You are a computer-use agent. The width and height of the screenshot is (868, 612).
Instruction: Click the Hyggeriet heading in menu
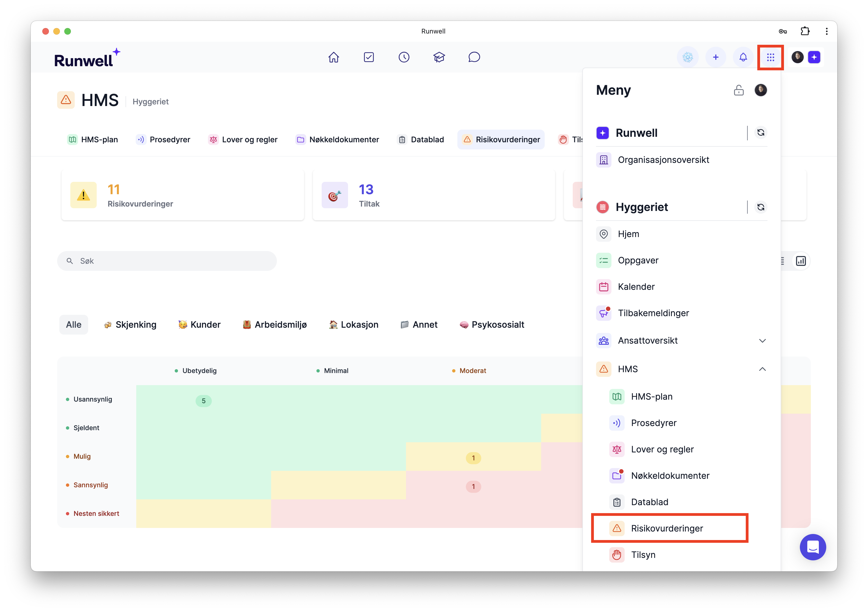click(642, 207)
